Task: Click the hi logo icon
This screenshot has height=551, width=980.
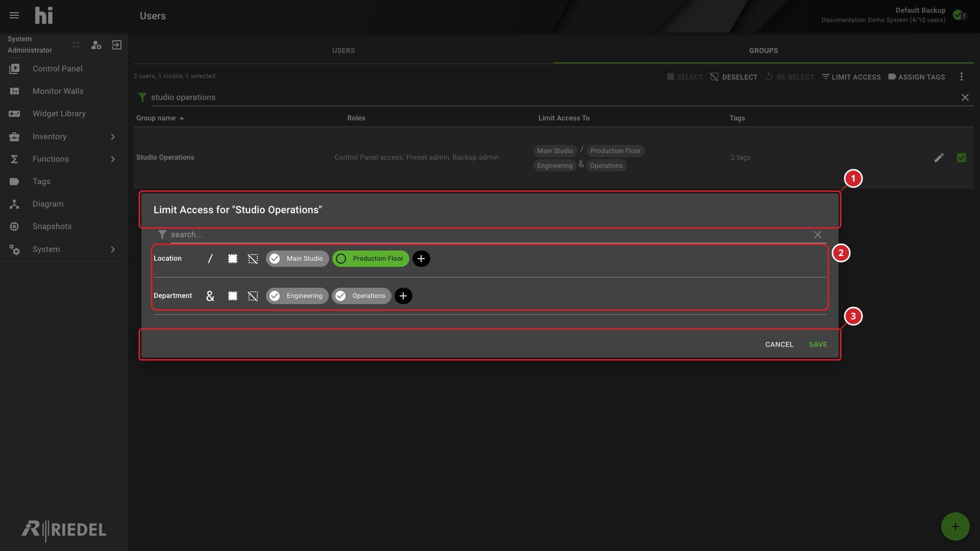Action: coord(44,15)
